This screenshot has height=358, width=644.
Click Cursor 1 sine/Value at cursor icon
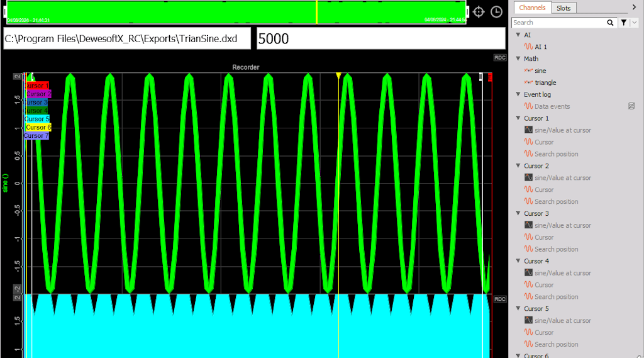tap(528, 130)
